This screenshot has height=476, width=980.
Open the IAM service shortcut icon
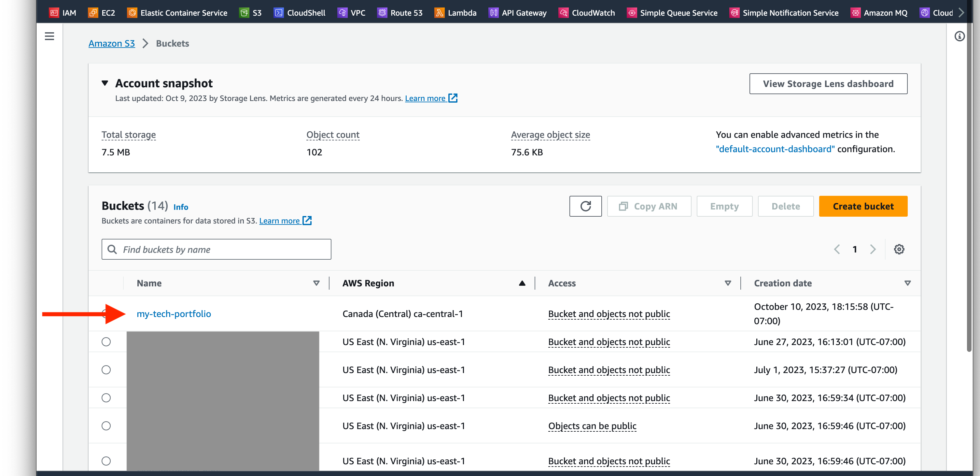tap(54, 13)
